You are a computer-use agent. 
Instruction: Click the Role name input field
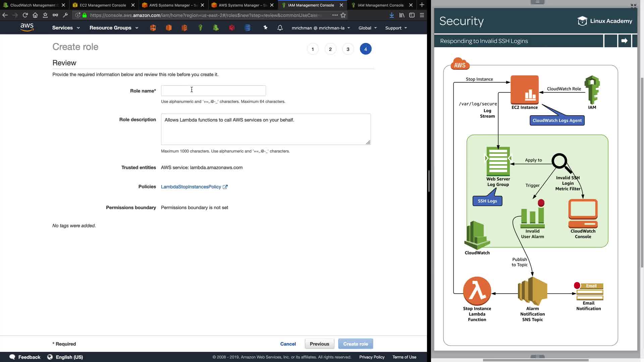click(213, 91)
